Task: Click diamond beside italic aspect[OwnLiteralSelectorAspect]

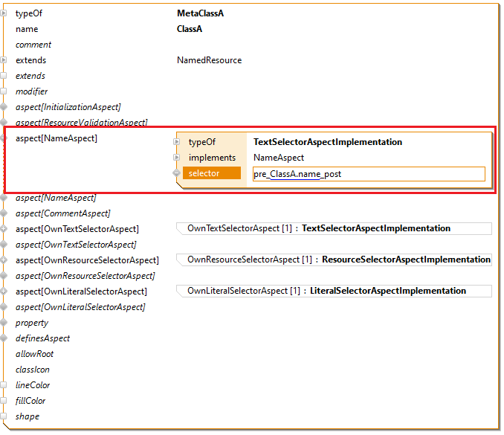Action: pyautogui.click(x=4, y=307)
